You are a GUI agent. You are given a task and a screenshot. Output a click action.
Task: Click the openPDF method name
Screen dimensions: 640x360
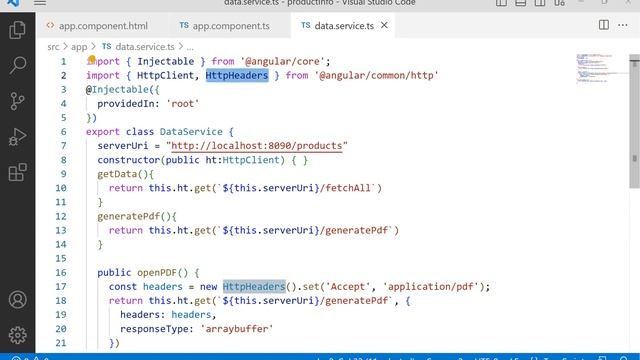click(157, 273)
